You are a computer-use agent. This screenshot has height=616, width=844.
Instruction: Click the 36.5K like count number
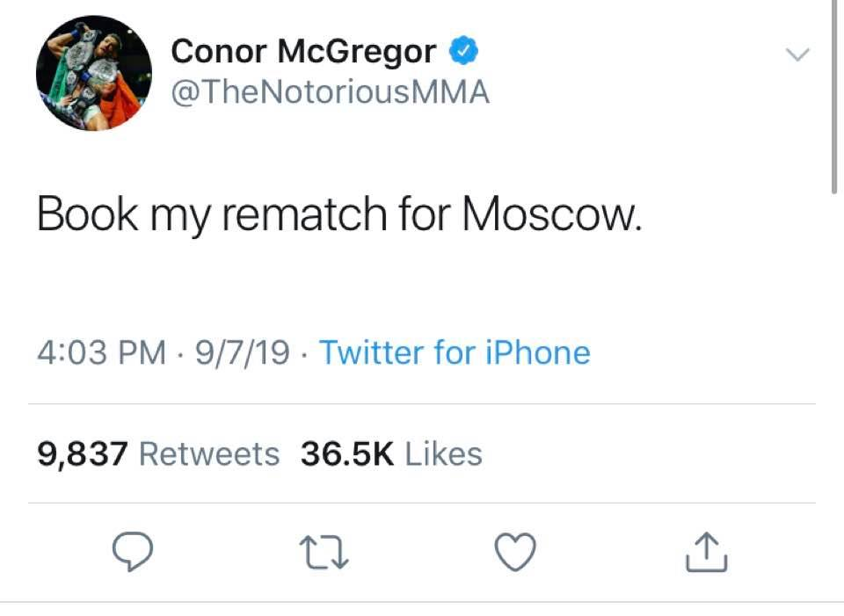click(x=346, y=454)
